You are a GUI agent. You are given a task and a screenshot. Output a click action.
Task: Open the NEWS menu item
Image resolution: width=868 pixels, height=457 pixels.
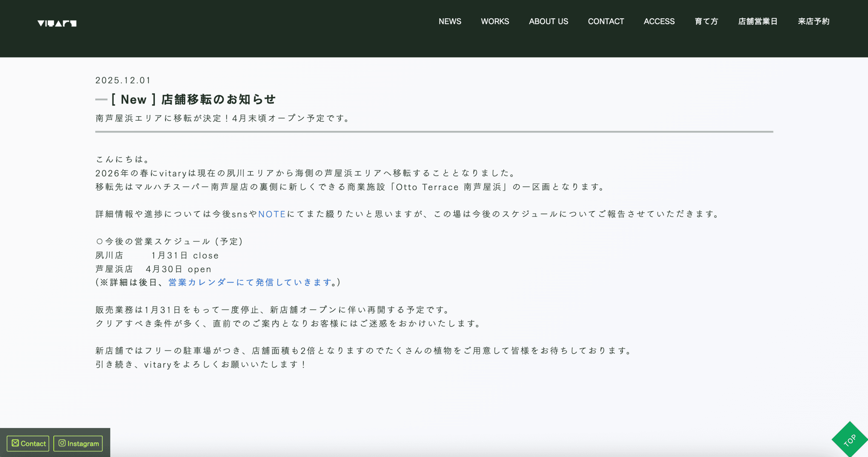(449, 22)
